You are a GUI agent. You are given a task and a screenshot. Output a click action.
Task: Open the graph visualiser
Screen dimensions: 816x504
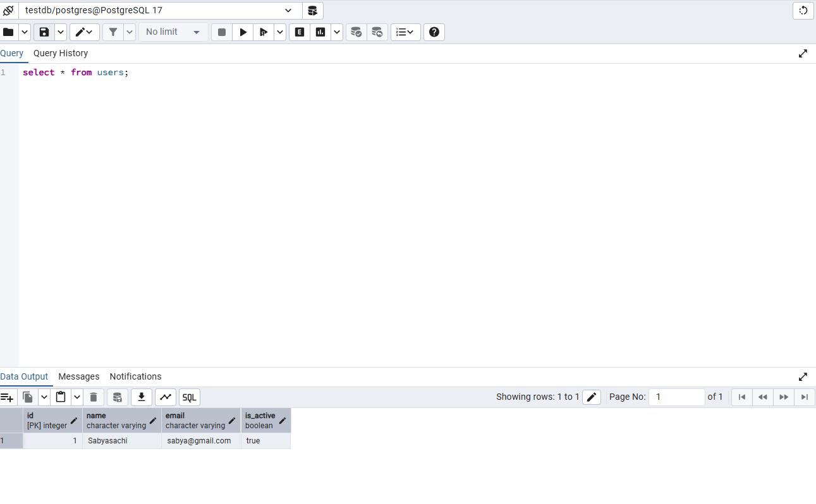point(166,397)
